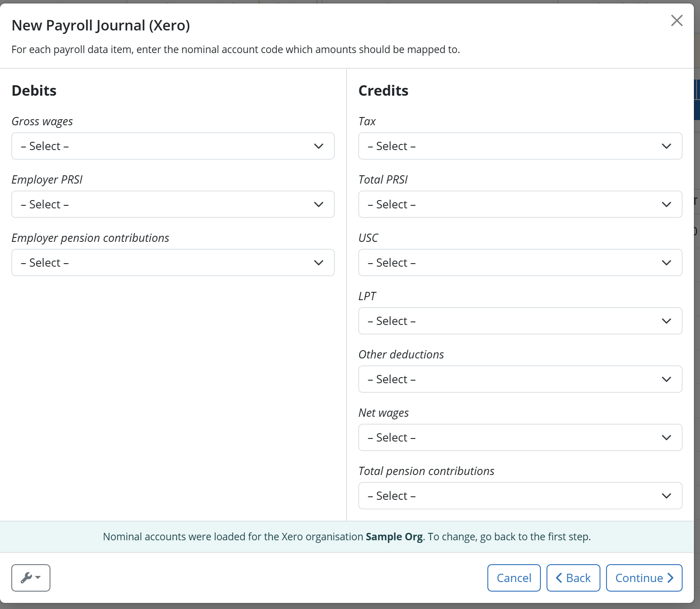Click the Sample Org notice banner
The image size is (700, 609).
(347, 536)
